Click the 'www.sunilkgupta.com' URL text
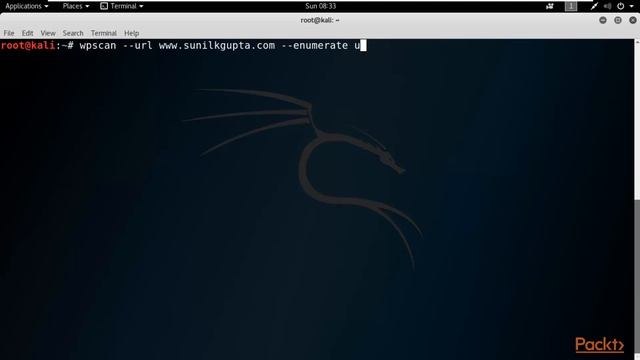640x360 pixels. (217, 45)
